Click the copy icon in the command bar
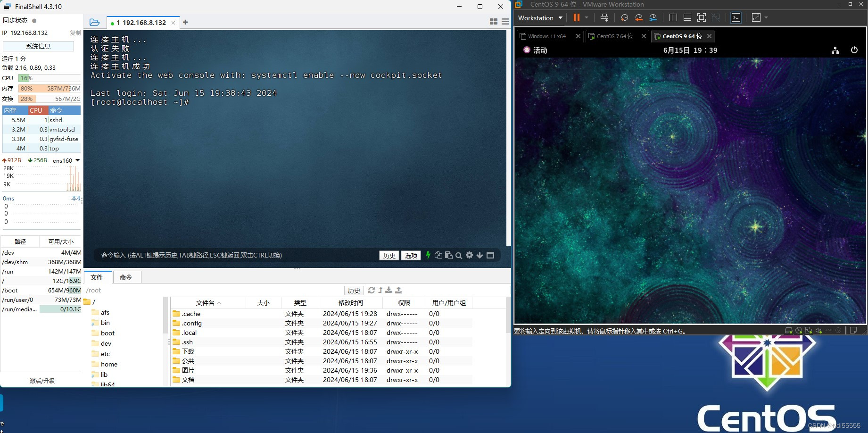Screen dimensions: 868x433 click(438, 255)
